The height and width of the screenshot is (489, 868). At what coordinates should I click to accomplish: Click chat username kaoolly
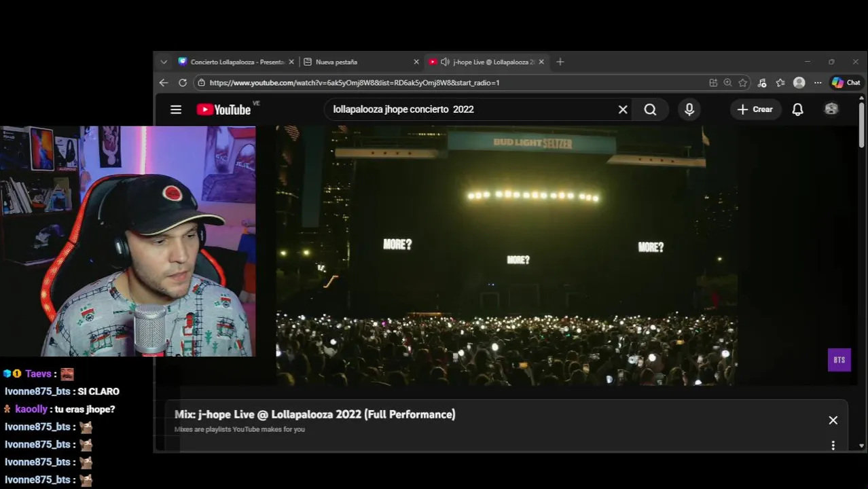point(31,409)
